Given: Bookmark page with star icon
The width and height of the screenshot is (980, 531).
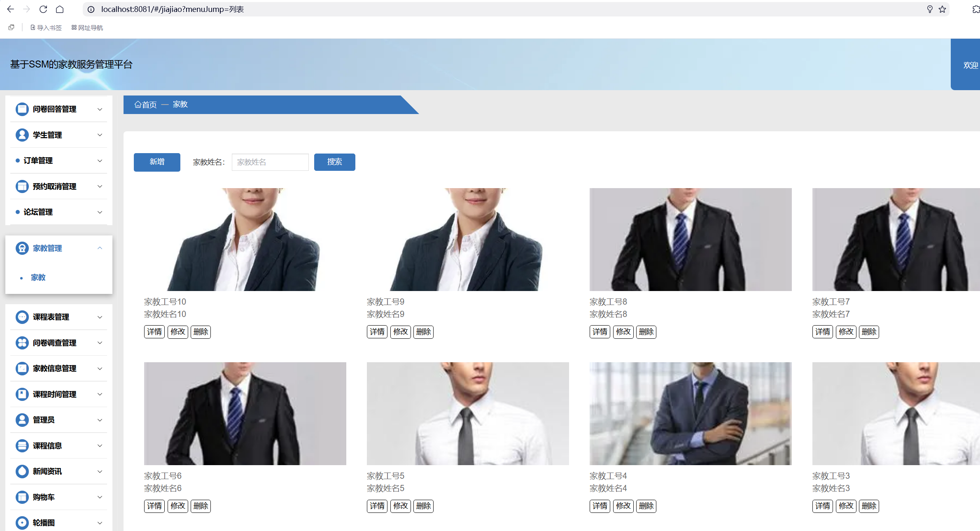Looking at the screenshot, I should coord(942,9).
